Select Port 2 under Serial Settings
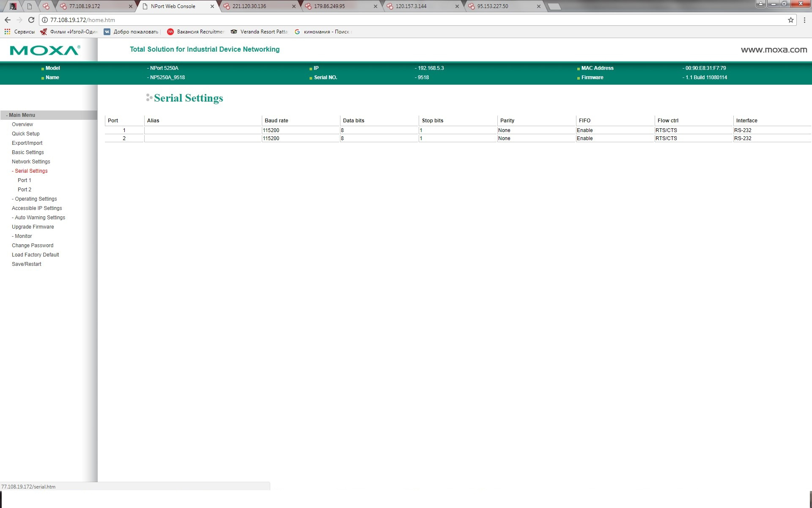The height and width of the screenshot is (508, 812). 25,190
